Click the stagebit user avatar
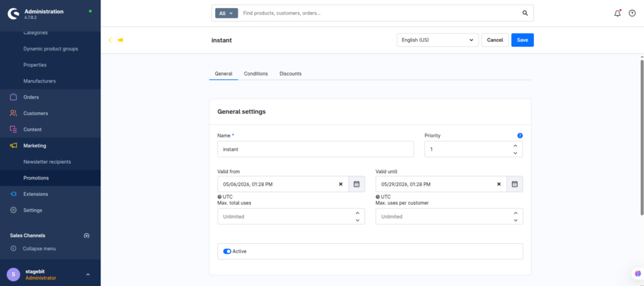The width and height of the screenshot is (644, 286). (x=14, y=274)
